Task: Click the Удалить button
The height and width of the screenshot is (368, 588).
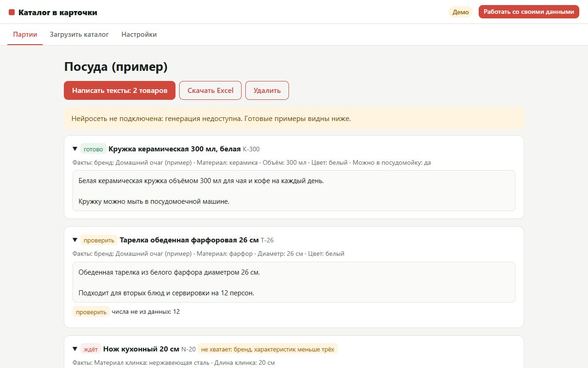Action: (267, 90)
